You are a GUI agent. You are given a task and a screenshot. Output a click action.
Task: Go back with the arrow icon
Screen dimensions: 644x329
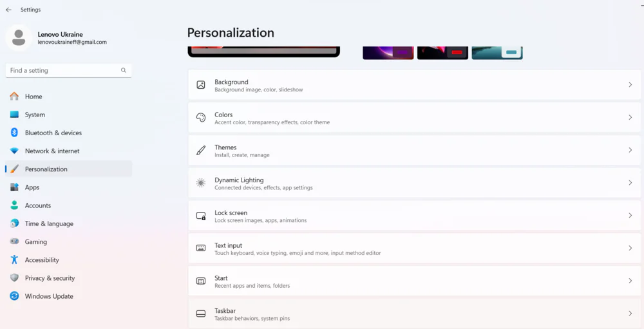pos(8,10)
